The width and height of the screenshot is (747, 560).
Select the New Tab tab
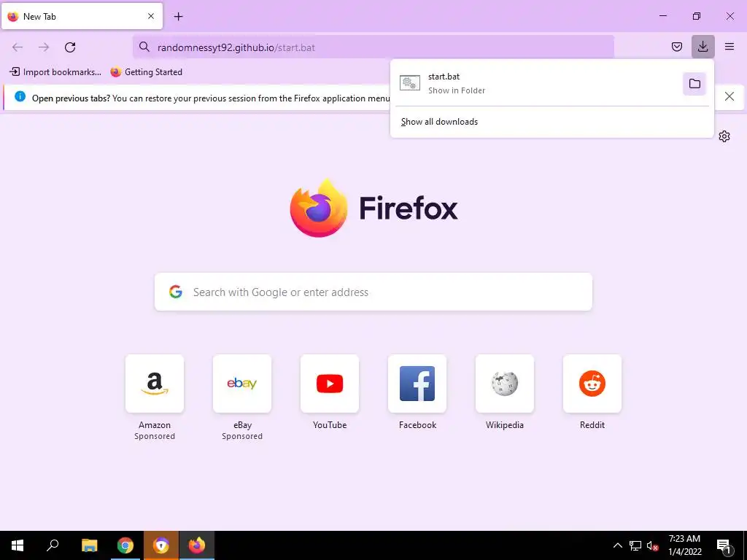pos(82,16)
